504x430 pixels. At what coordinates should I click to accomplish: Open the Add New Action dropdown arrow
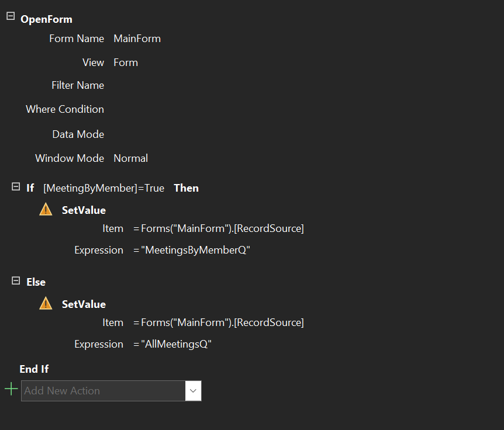[x=193, y=391]
